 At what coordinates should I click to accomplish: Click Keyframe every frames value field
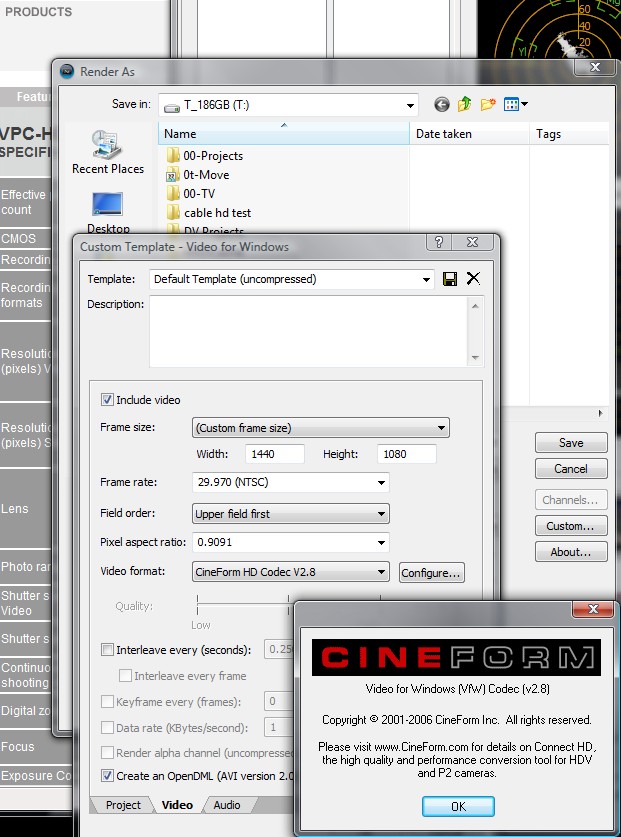tap(279, 701)
